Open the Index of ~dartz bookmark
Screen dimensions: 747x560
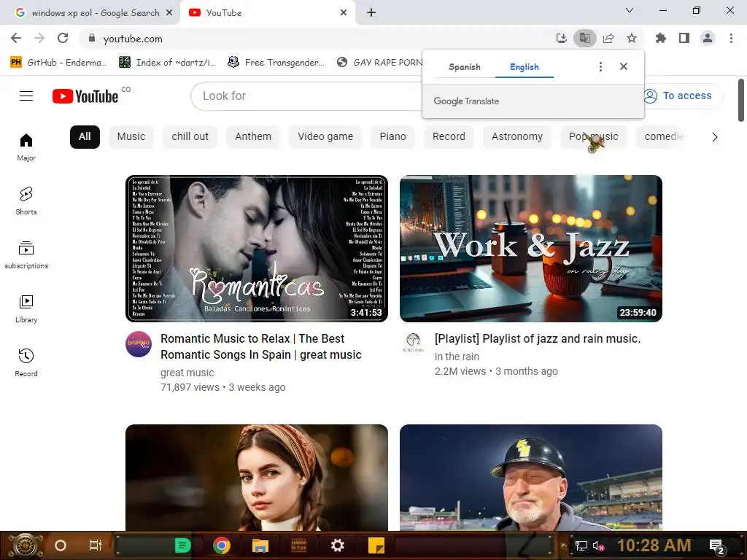tap(168, 63)
